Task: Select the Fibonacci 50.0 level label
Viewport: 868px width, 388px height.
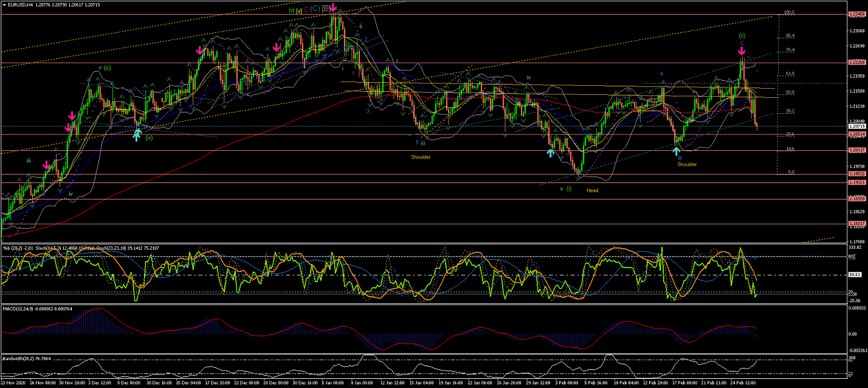Action: tap(790, 92)
